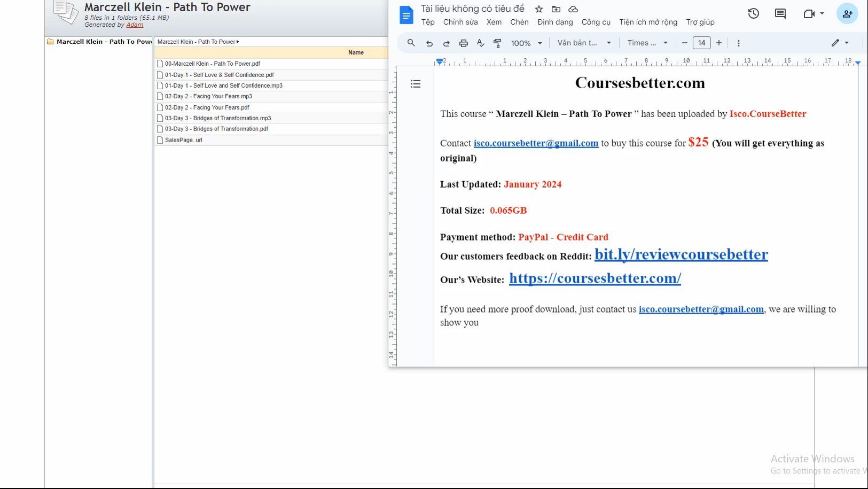
Task: Open the editing mode pencil dropdown
Action: click(x=840, y=43)
